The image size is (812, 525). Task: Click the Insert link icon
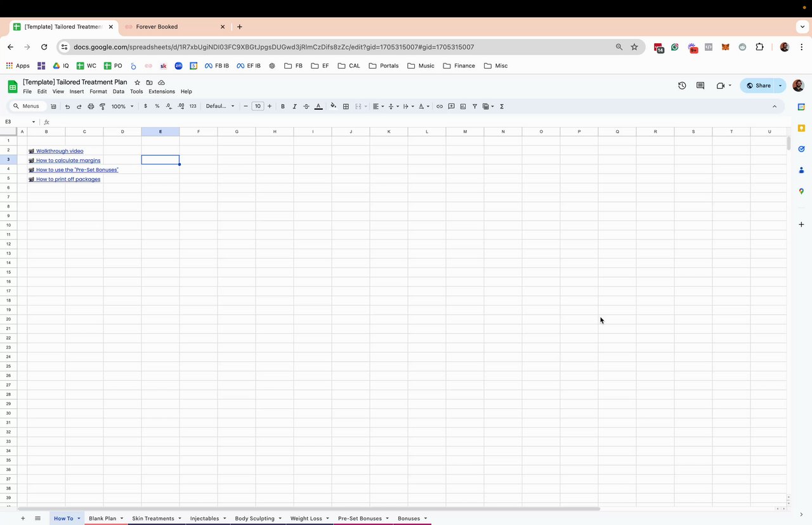coord(440,107)
